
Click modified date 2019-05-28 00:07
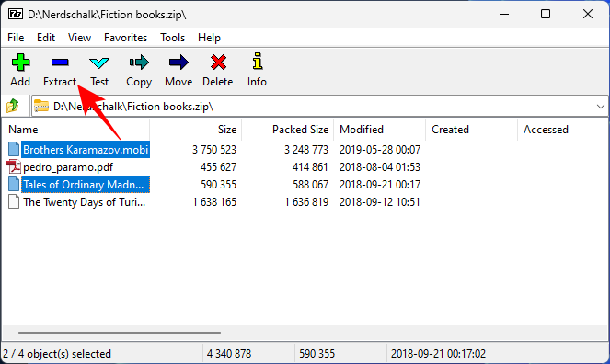point(380,150)
